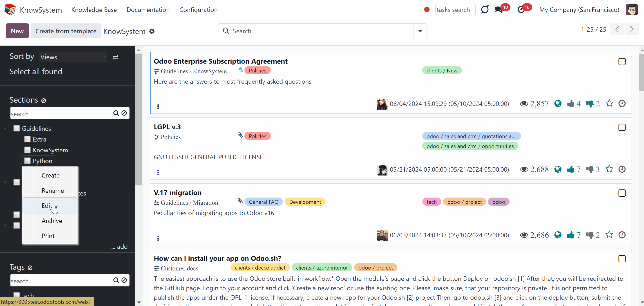Go to the next page of records
This screenshot has width=644, height=306.
pyautogui.click(x=631, y=29)
